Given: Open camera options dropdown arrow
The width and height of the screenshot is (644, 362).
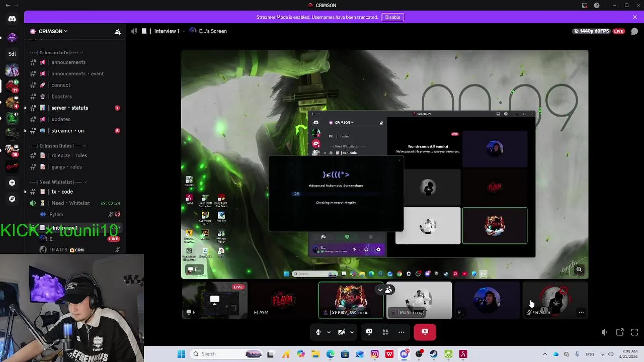Looking at the screenshot, I should click(x=352, y=332).
